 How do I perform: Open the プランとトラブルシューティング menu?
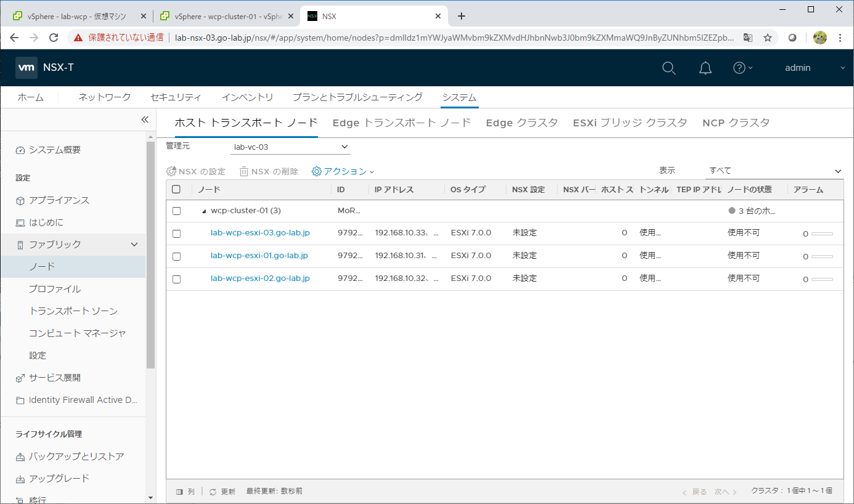(x=357, y=97)
